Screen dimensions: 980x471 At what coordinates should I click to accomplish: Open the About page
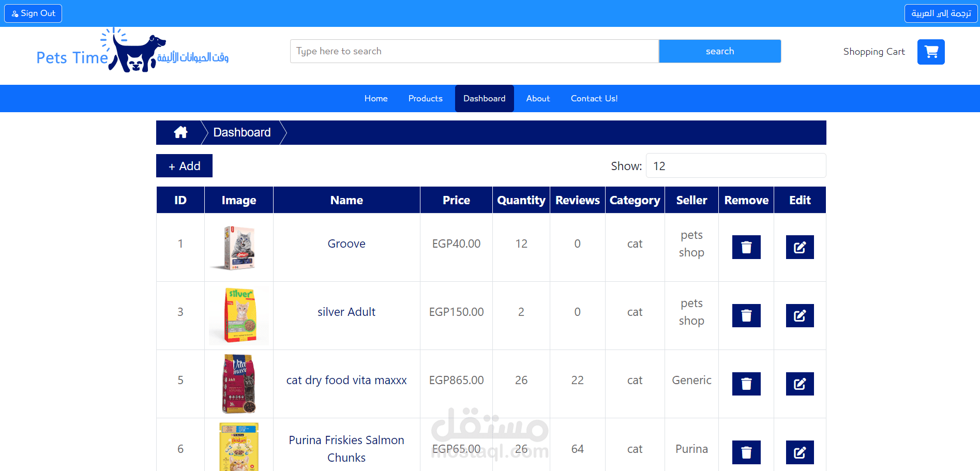(x=538, y=98)
